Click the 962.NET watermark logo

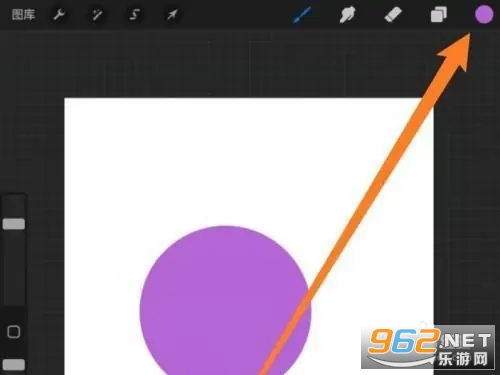[428, 347]
